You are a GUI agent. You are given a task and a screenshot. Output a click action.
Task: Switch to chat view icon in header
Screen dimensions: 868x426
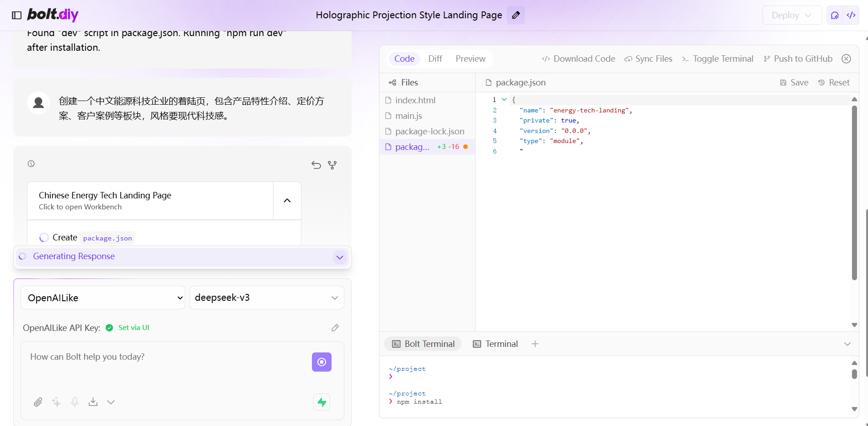point(835,15)
